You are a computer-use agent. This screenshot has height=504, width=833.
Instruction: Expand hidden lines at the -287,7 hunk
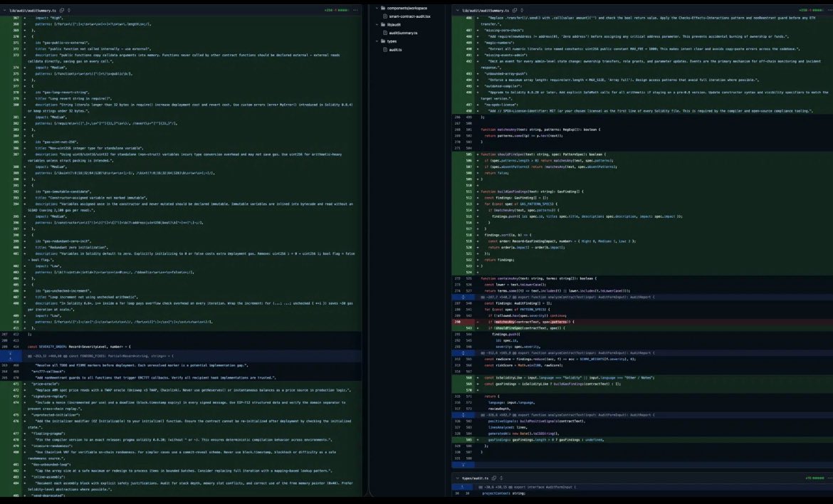(x=463, y=297)
